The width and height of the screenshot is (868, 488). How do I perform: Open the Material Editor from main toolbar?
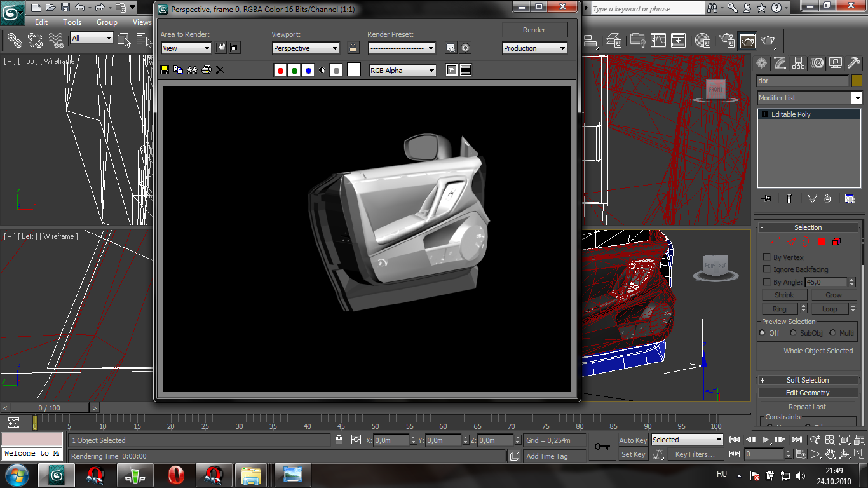(702, 41)
